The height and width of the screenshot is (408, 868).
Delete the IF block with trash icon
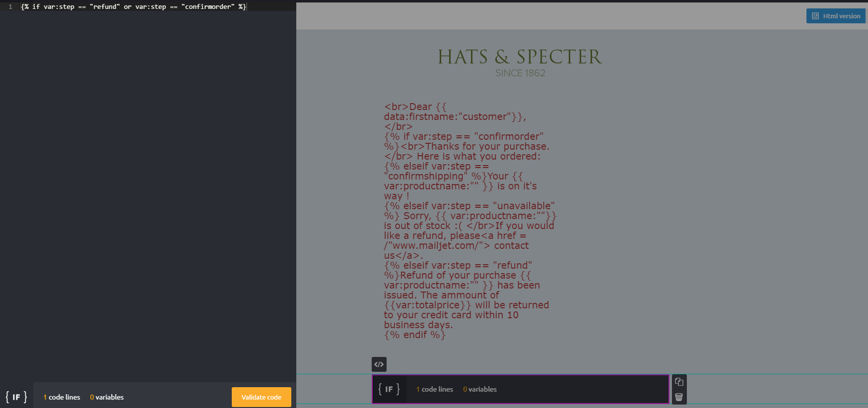point(679,397)
